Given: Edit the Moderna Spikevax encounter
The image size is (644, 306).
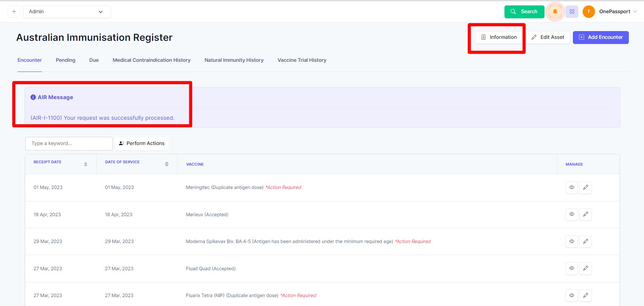Looking at the screenshot, I should point(585,241).
